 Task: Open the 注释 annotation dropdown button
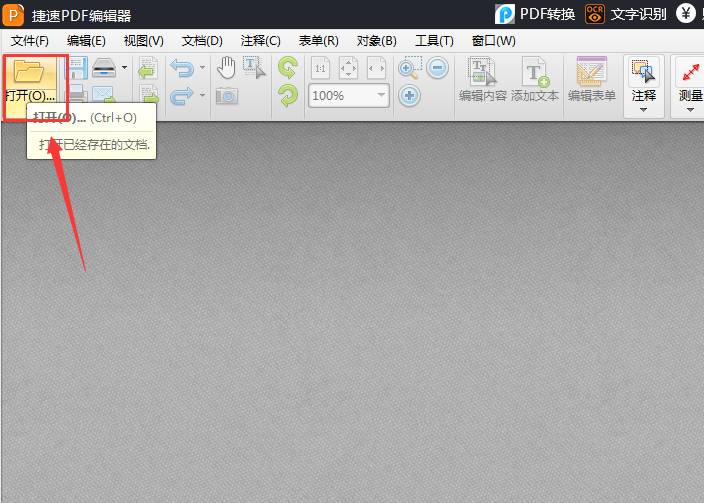643,86
